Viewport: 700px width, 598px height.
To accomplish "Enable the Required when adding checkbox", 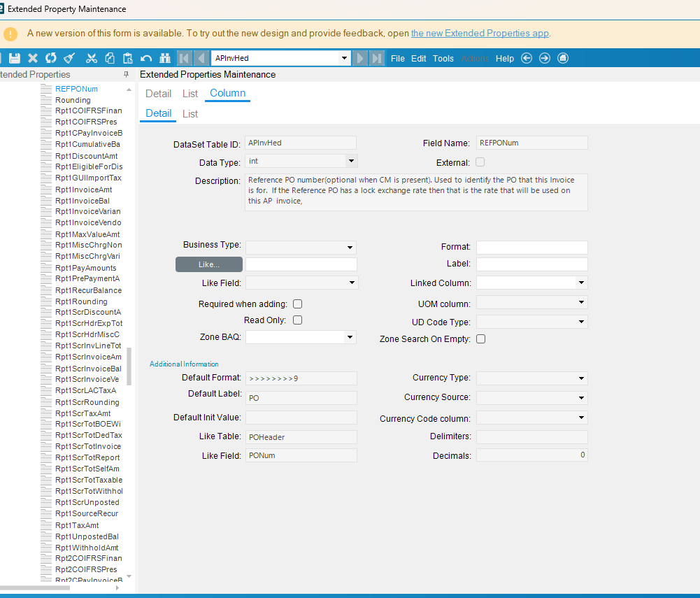I will 297,304.
